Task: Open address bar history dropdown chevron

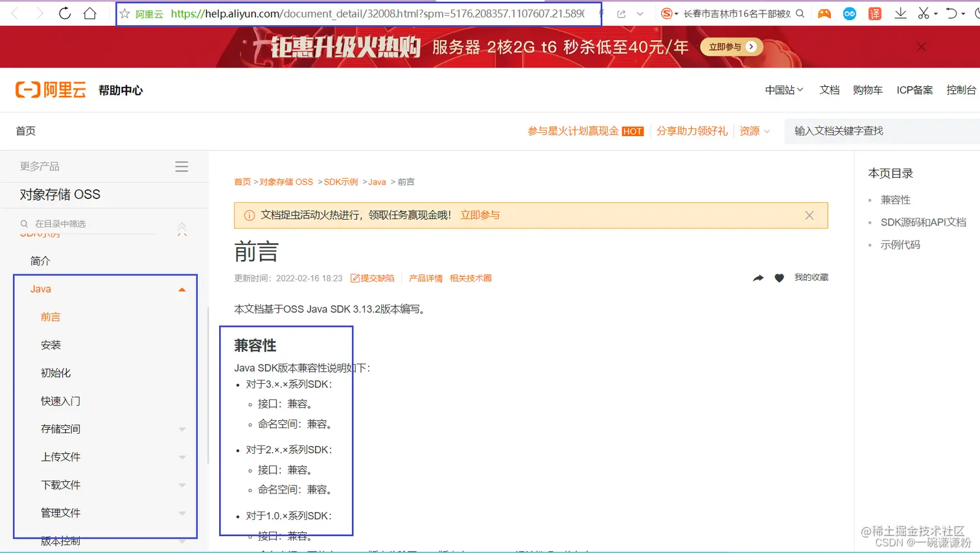Action: 640,14
